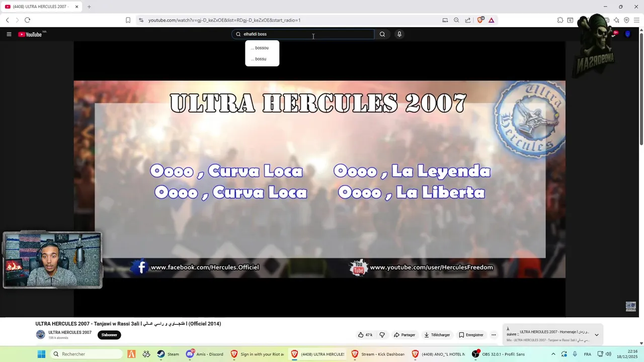Share this page with the share icon

(x=468, y=20)
